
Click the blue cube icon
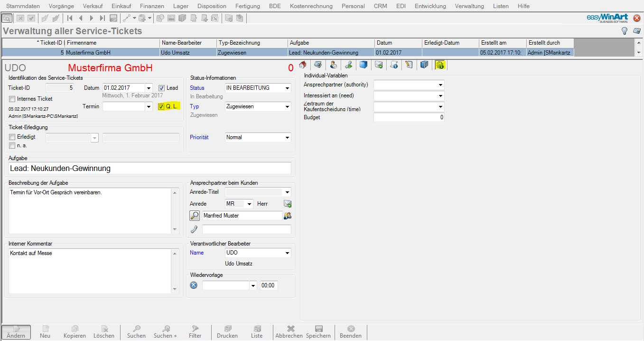[363, 65]
